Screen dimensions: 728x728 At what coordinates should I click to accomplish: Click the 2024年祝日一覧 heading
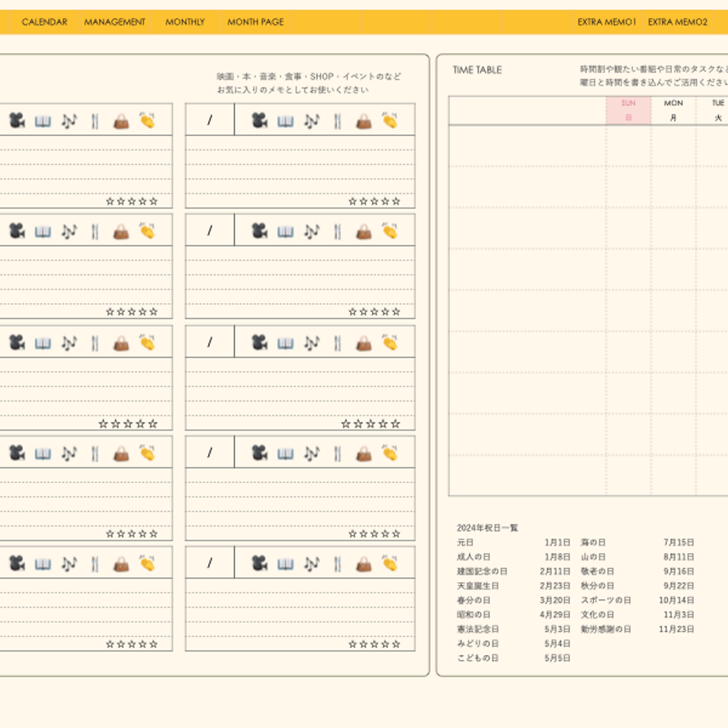coord(487,528)
